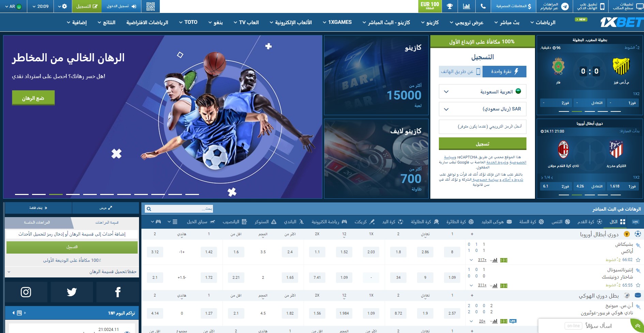Open 100% first deposit bonus link in bet slip

pos(72,260)
